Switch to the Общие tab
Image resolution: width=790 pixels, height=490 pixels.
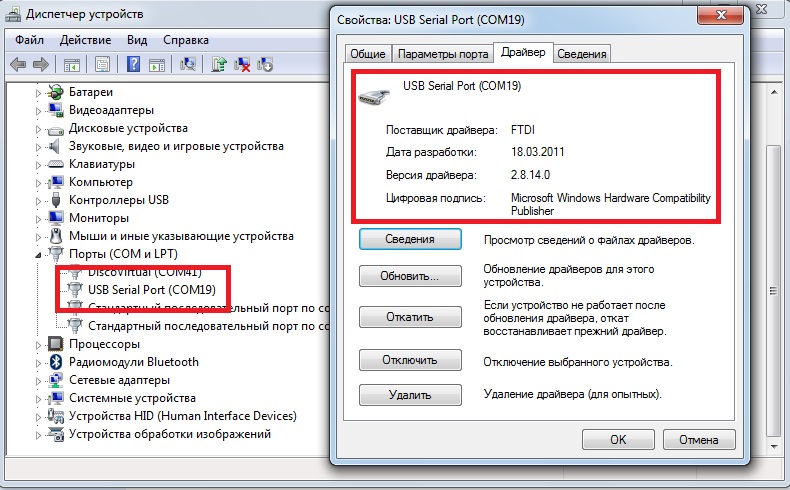[x=368, y=54]
